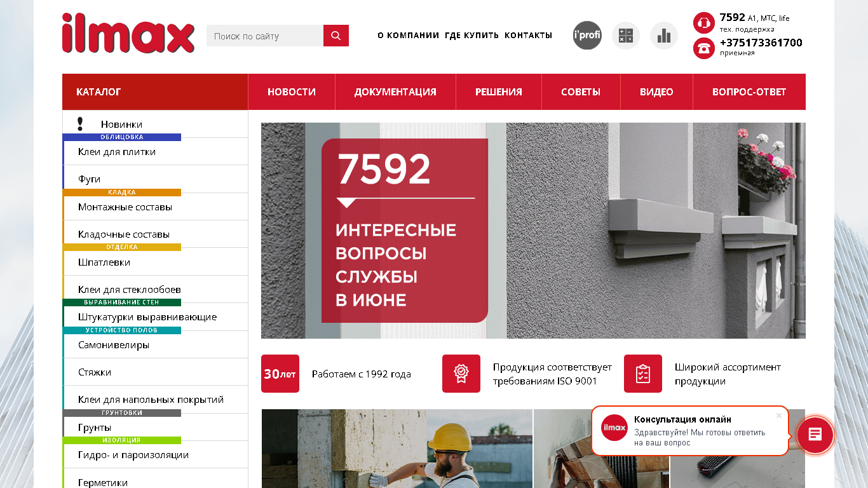
Task: Click the ИЗОЛЯЦИЯ lime section label
Action: (122, 440)
